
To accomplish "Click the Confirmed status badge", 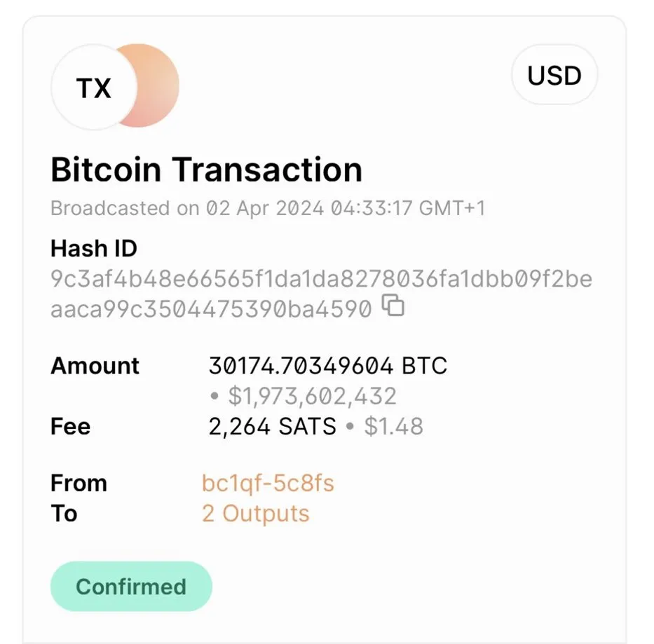I will point(131,587).
